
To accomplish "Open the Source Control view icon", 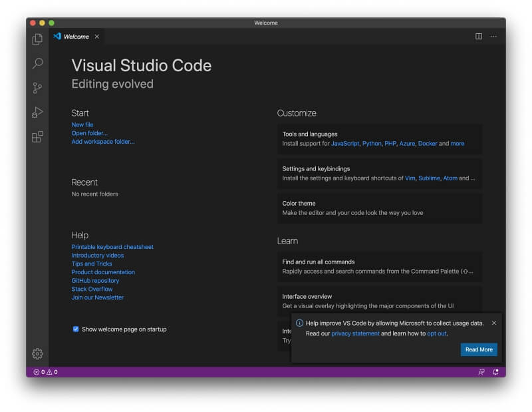I will [37, 88].
